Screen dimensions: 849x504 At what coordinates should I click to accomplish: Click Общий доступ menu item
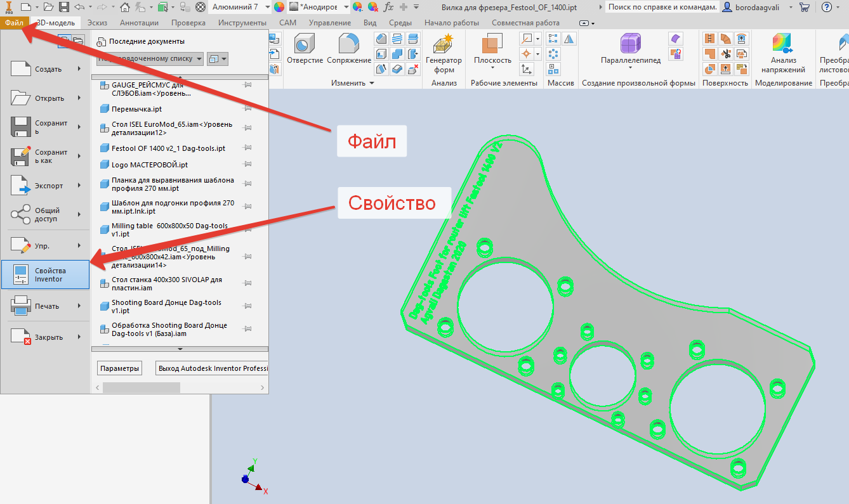pyautogui.click(x=45, y=215)
